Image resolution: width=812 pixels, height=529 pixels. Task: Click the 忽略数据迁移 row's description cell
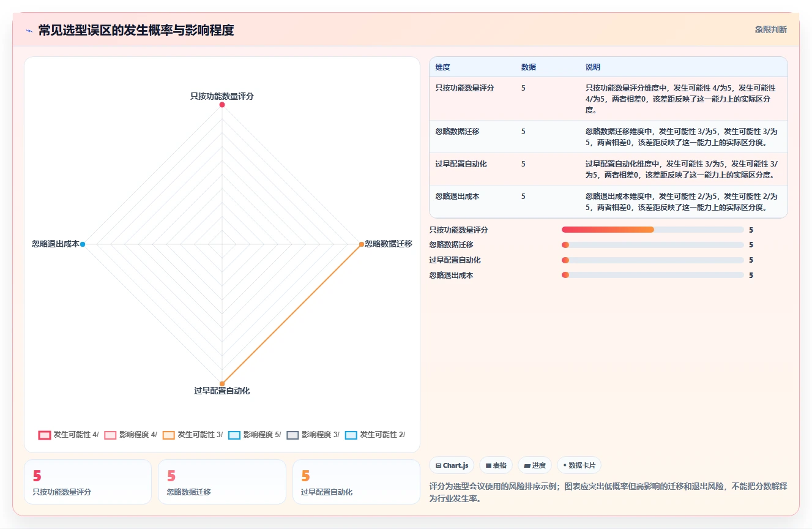[x=682, y=137]
